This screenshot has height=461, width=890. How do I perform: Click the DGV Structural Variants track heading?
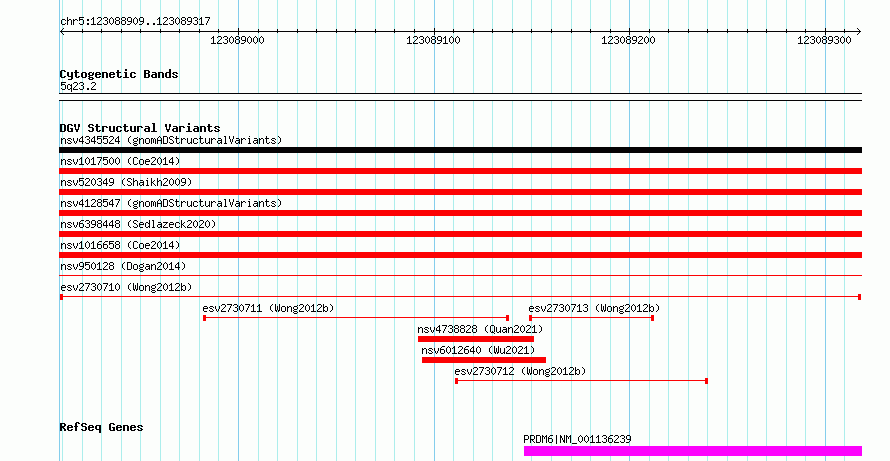click(x=140, y=128)
